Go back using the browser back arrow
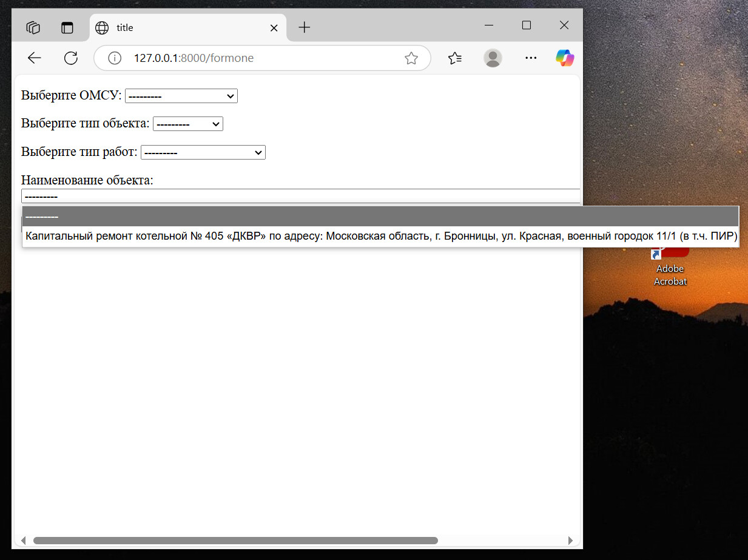Image resolution: width=748 pixels, height=560 pixels. point(35,58)
